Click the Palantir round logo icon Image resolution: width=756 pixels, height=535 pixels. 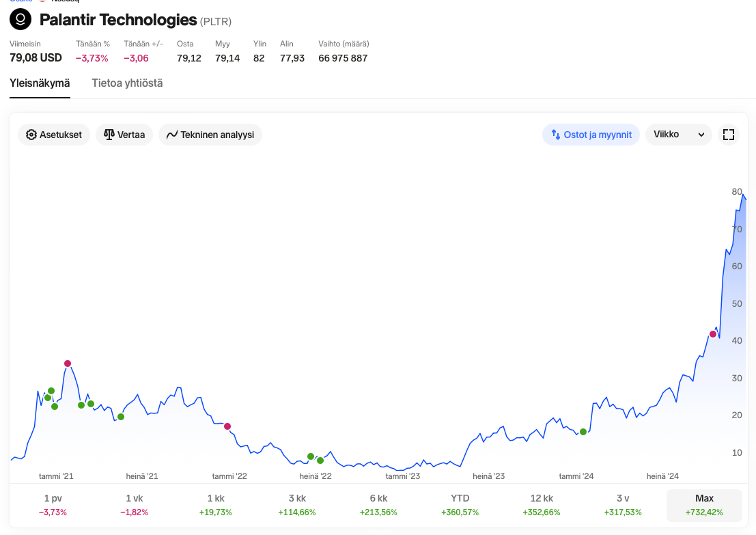pos(20,19)
